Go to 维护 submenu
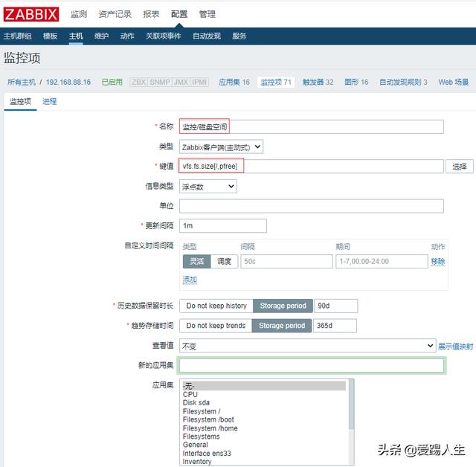 coord(101,36)
